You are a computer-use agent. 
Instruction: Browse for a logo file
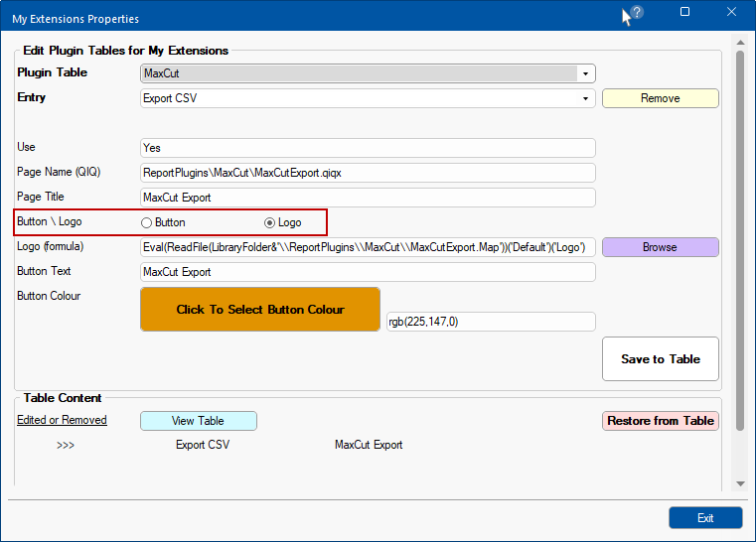[x=660, y=247]
